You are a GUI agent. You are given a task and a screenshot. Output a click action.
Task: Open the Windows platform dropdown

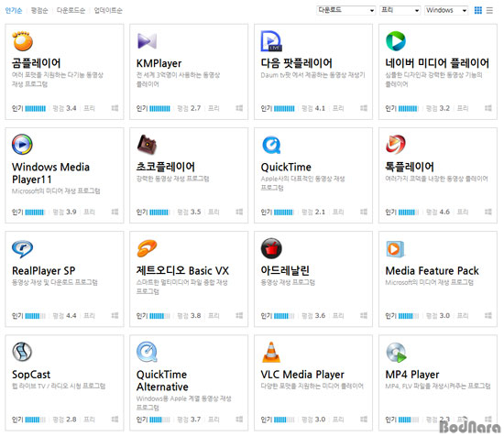coord(446,10)
